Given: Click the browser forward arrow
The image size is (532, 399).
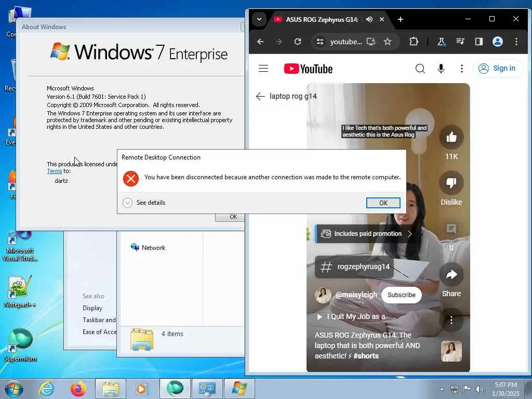Looking at the screenshot, I should pyautogui.click(x=278, y=42).
